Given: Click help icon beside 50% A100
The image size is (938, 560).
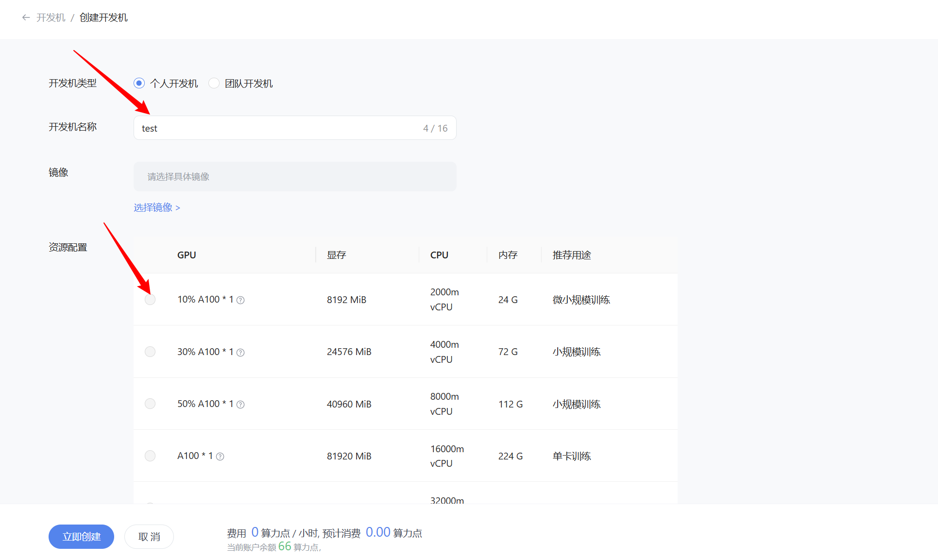Looking at the screenshot, I should pos(240,405).
